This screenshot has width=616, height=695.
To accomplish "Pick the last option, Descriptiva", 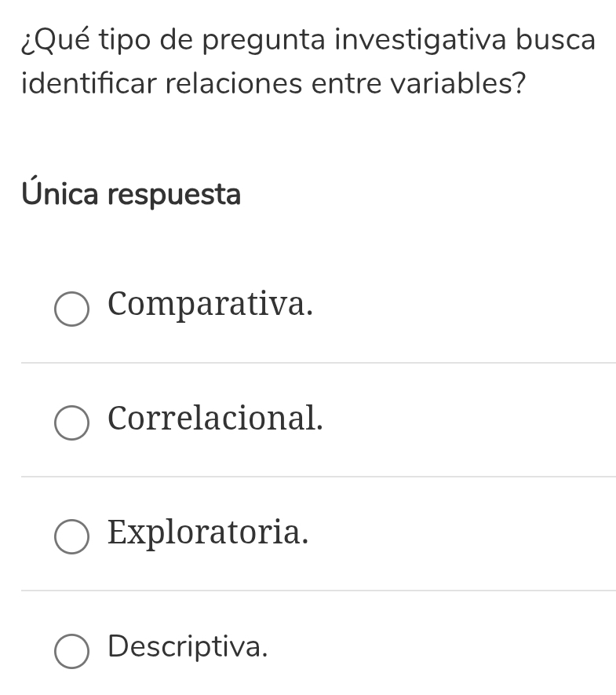I will (71, 651).
